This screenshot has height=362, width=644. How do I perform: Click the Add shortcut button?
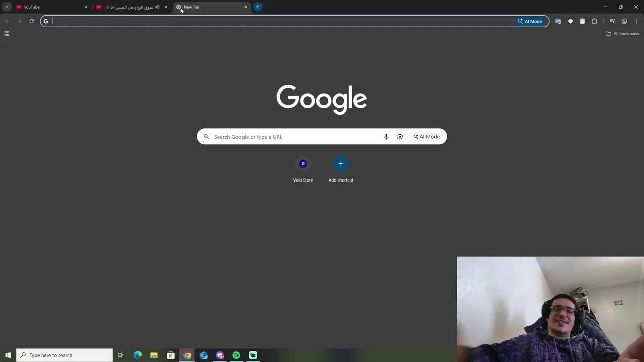[x=341, y=170]
